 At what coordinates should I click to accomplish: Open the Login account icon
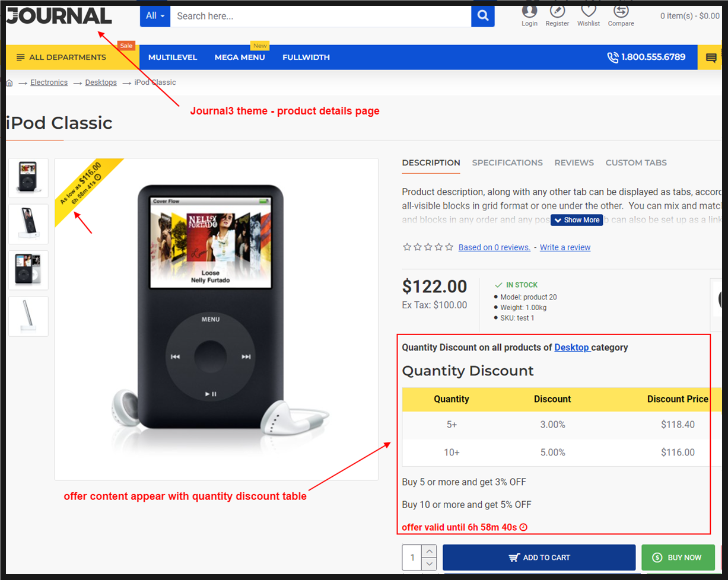click(x=529, y=11)
